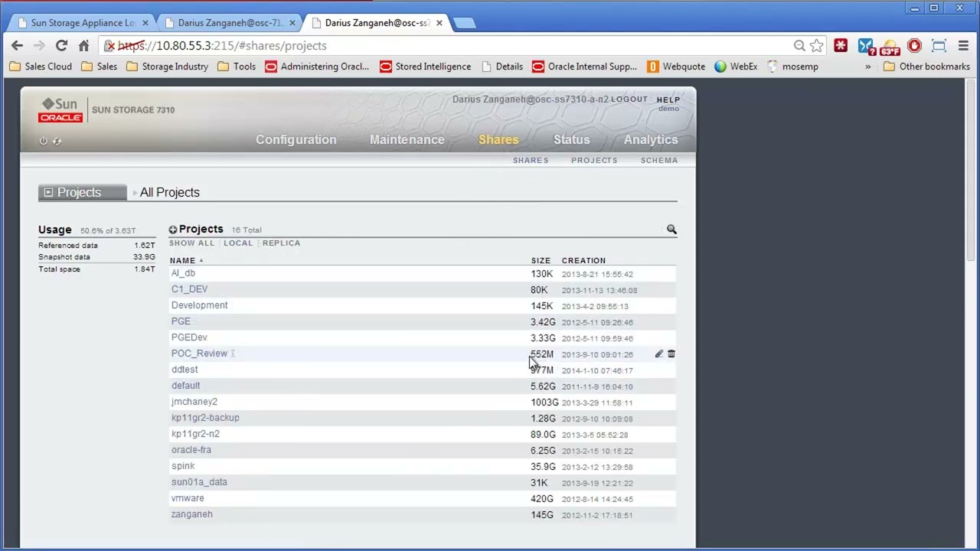
Task: Select the jmchaney2 project
Action: tap(194, 402)
